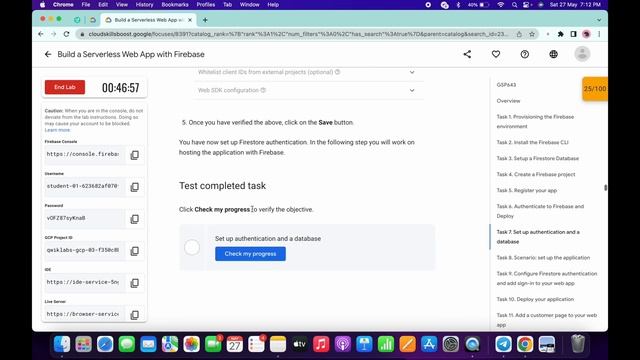Click the page vertical scrollbar thumb

[x=605, y=187]
